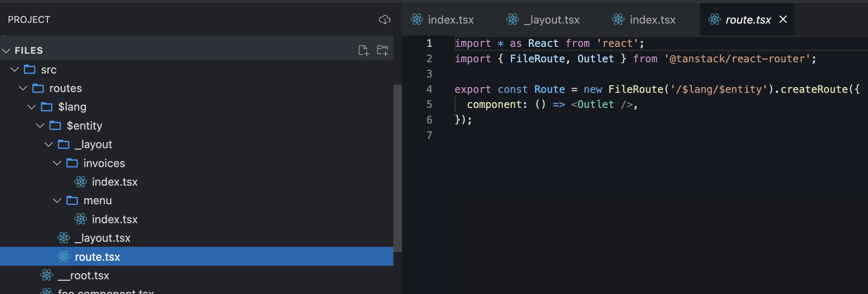Select route.tsx in the file tree
868x294 pixels.
point(97,257)
